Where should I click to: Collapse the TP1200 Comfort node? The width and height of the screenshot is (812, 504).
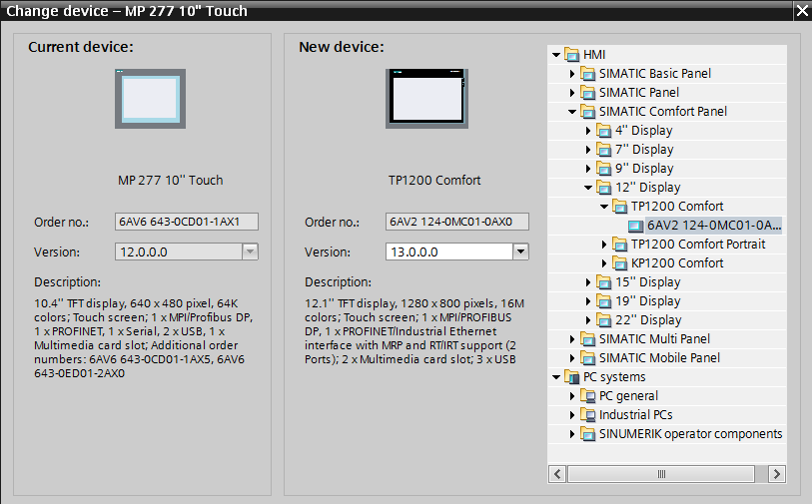[x=604, y=207]
